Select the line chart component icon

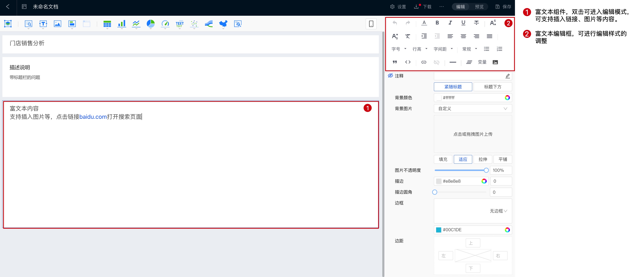tap(136, 24)
